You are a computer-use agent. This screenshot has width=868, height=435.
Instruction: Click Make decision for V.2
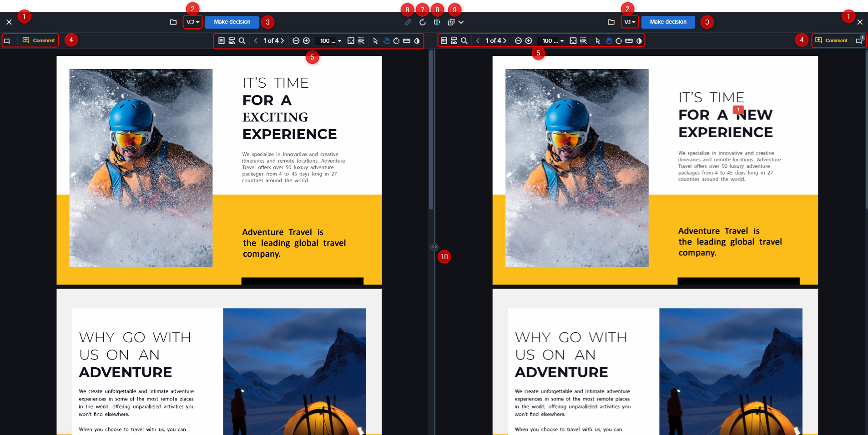(232, 22)
